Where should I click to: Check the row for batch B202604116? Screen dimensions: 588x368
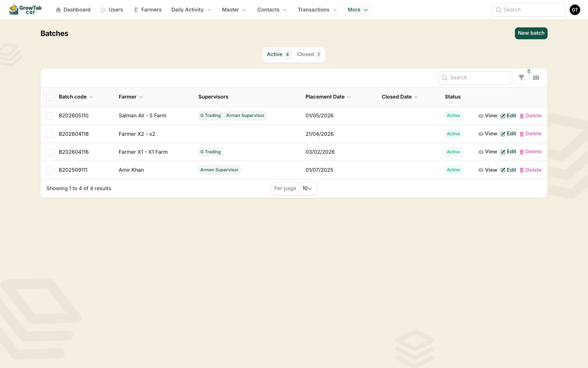click(x=50, y=152)
